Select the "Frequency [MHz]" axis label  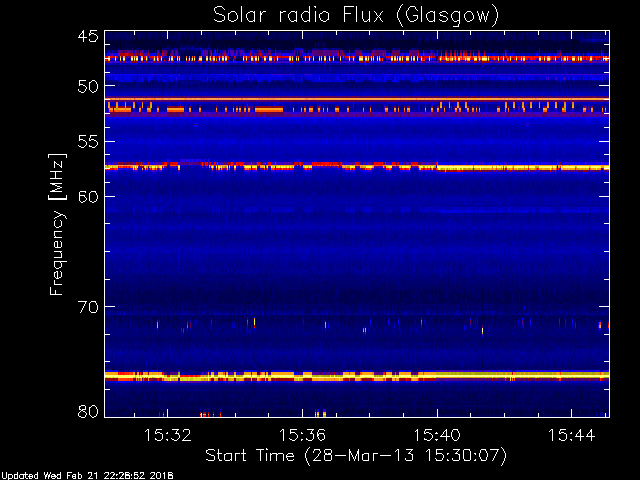57,224
